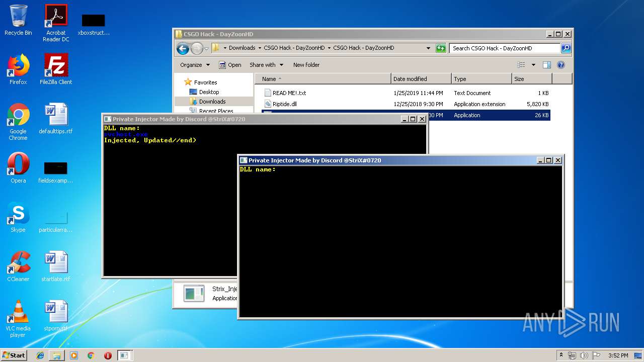The width and height of the screenshot is (644, 362).
Task: Expand Downloads breadcrumb arrow
Action: (260, 48)
